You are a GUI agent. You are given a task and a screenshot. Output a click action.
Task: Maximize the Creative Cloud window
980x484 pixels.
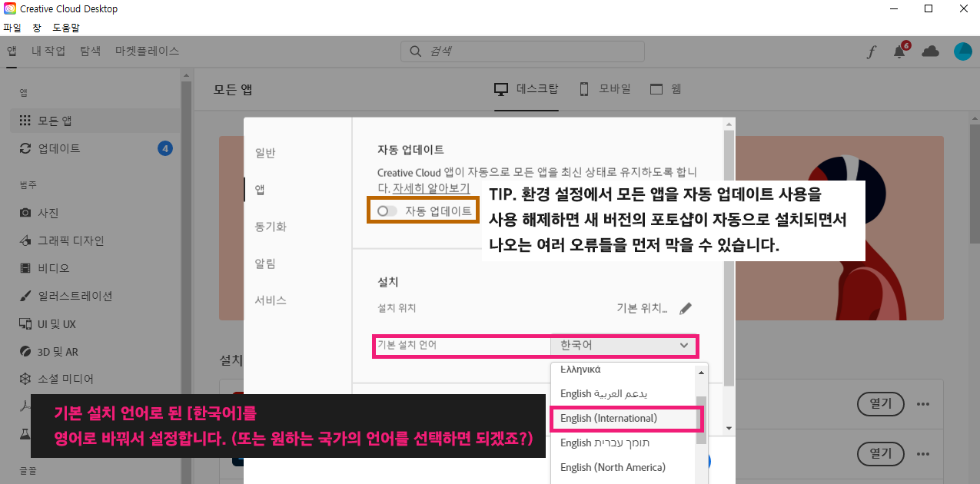(x=929, y=8)
